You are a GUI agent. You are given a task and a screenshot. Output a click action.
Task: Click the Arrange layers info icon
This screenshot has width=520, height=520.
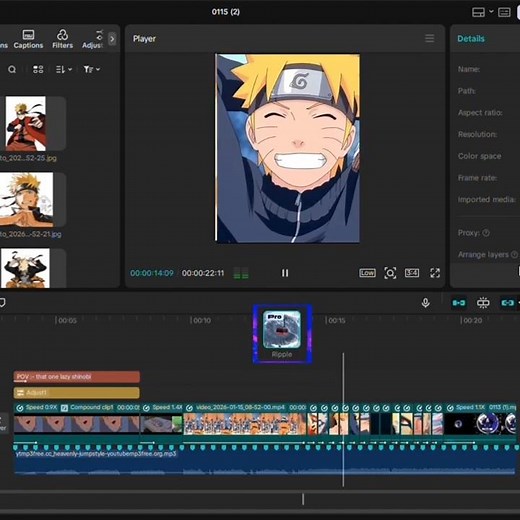(514, 255)
